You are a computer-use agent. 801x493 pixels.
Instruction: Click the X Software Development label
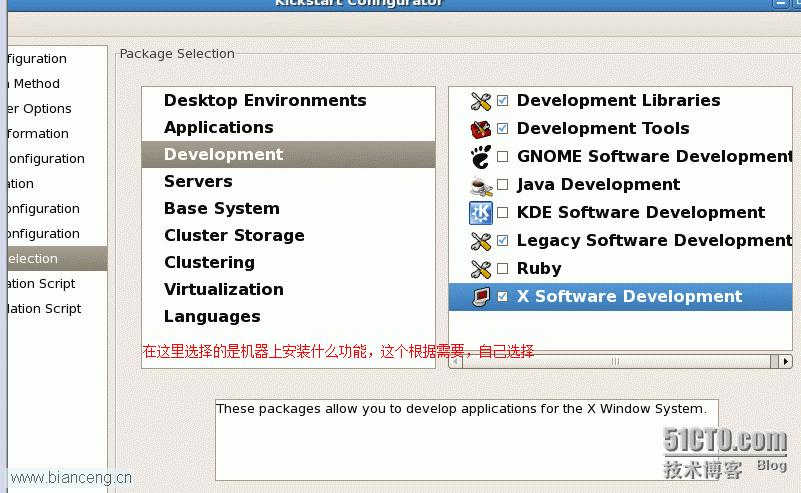[x=629, y=296]
